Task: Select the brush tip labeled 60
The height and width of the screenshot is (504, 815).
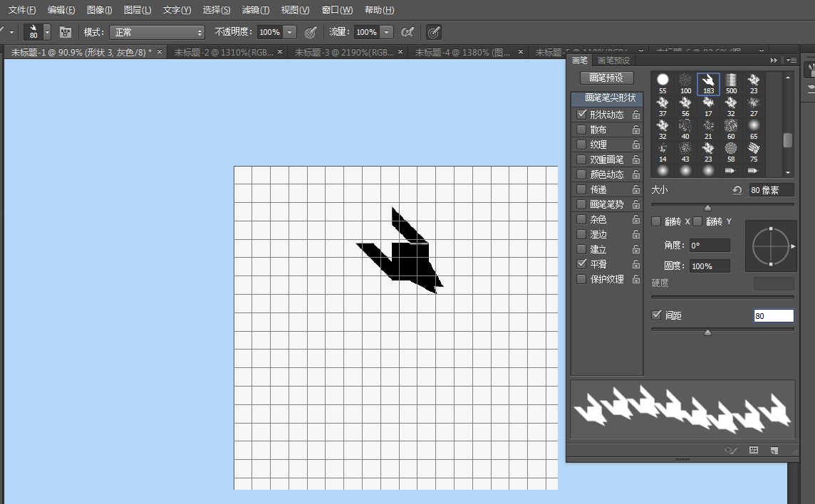Action: (732, 129)
